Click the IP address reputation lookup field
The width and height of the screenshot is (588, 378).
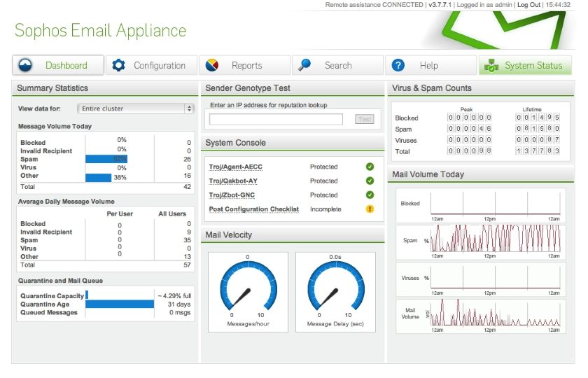click(276, 119)
